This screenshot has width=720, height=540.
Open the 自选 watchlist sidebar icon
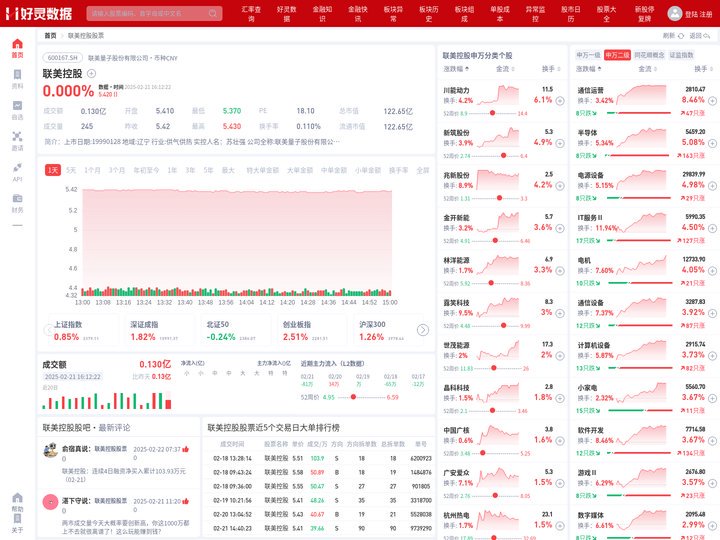(17, 110)
